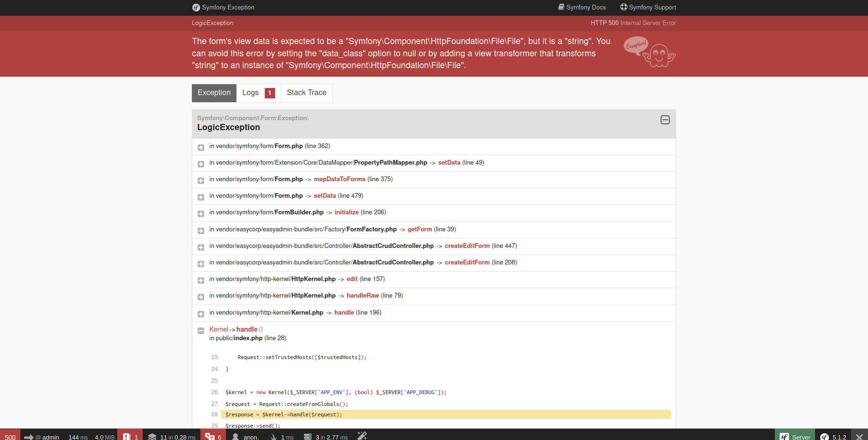Open the database queries panel (3 in 2.77 ms)
This screenshot has width=868, height=440.
click(x=326, y=436)
